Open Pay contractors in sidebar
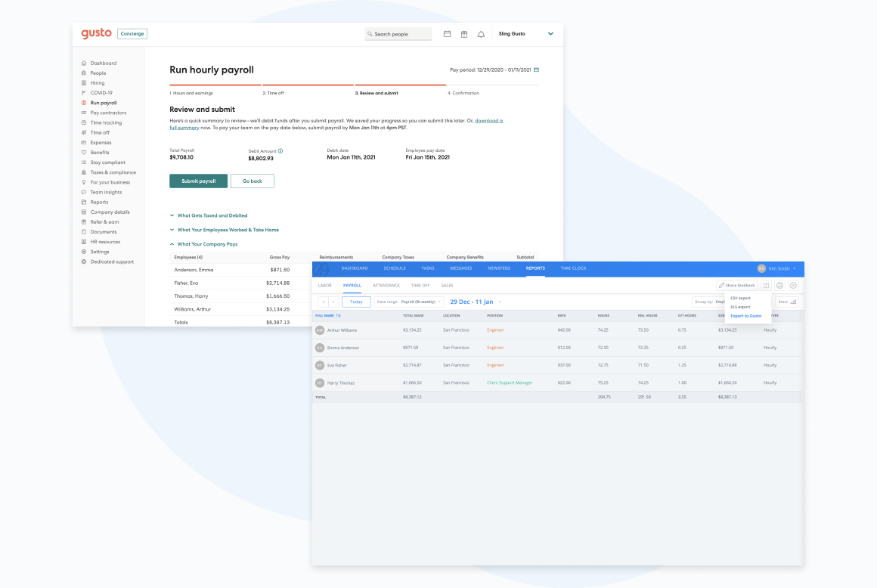Screen dimensions: 877x588 [108, 113]
